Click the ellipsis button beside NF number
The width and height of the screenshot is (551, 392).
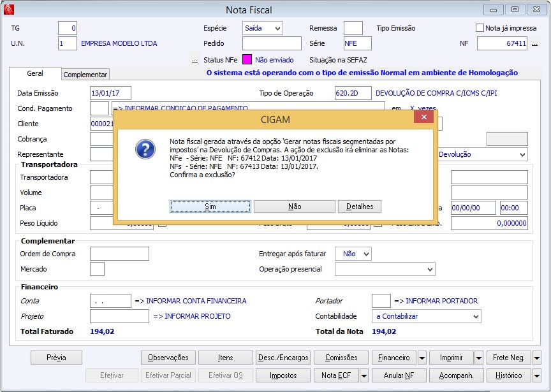(x=534, y=44)
